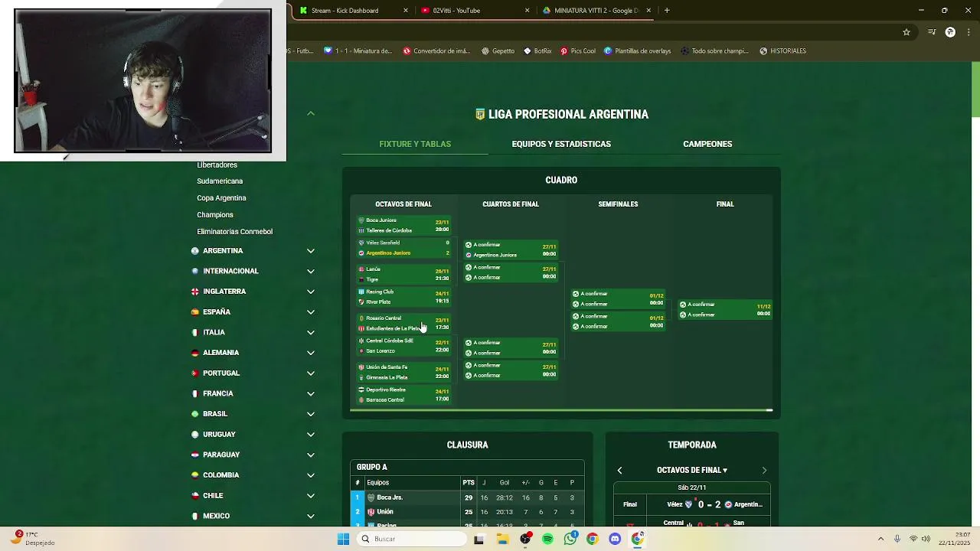Expand the FRANCIA section chevron
Viewport: 980px width, 551px height.
tap(311, 393)
